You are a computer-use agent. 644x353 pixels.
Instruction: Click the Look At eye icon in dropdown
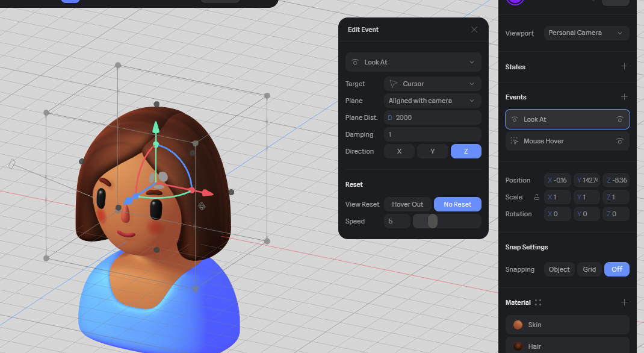click(355, 62)
